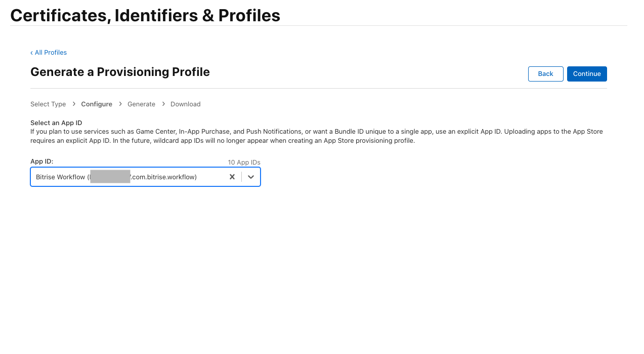Click the Generate a Provisioning Profile title
This screenshot has height=354, width=644.
coord(120,72)
